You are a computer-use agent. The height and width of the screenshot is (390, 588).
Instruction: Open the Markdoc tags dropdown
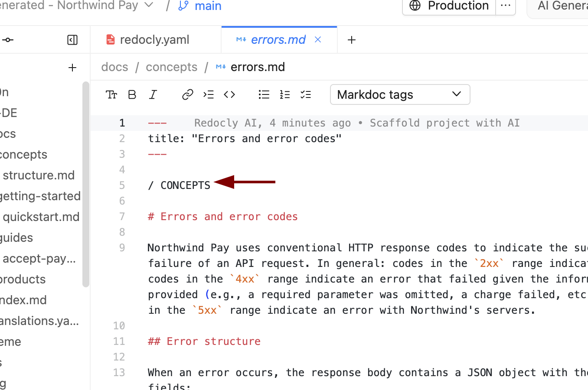pyautogui.click(x=400, y=94)
